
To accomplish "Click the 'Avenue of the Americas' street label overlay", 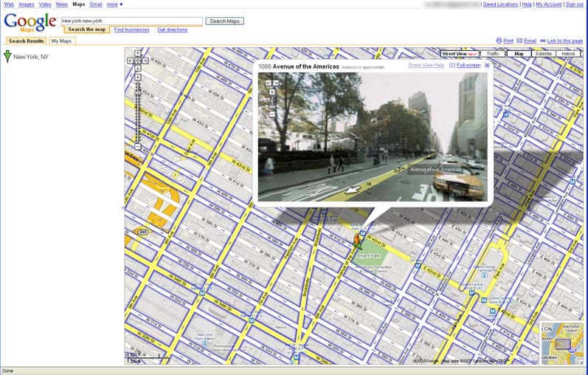I will [x=435, y=170].
